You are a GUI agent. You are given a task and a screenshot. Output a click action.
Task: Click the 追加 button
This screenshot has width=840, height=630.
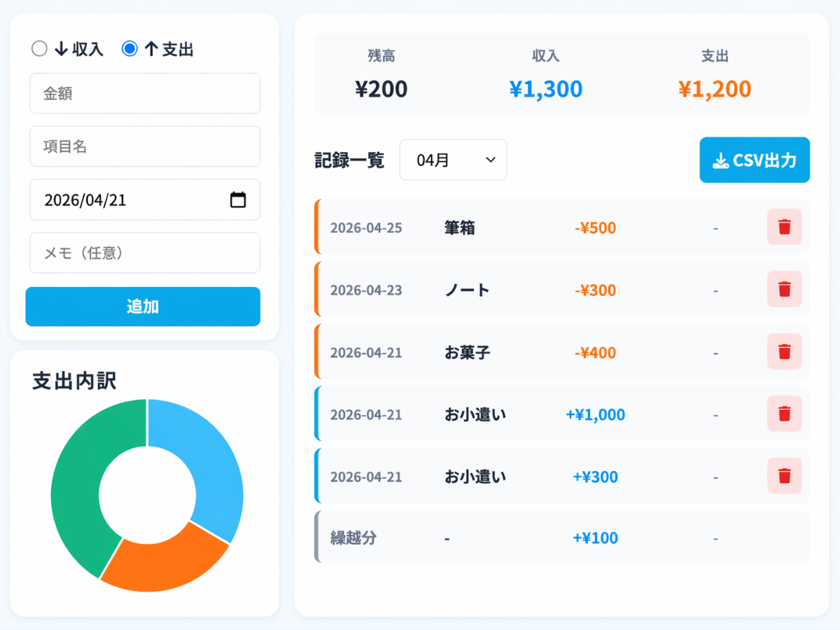[143, 307]
